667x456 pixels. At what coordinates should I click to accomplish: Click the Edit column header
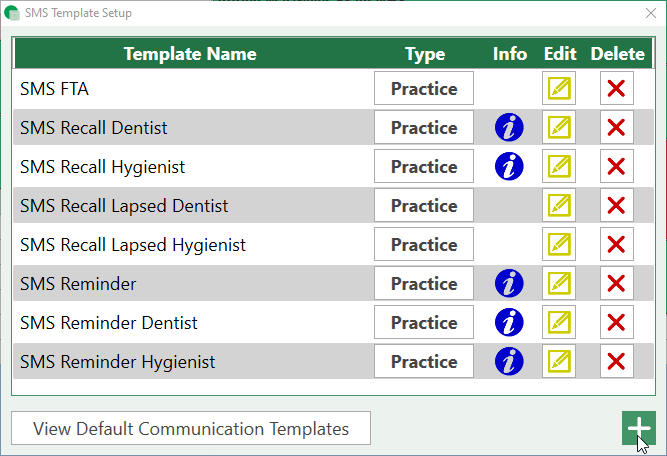pyautogui.click(x=560, y=54)
